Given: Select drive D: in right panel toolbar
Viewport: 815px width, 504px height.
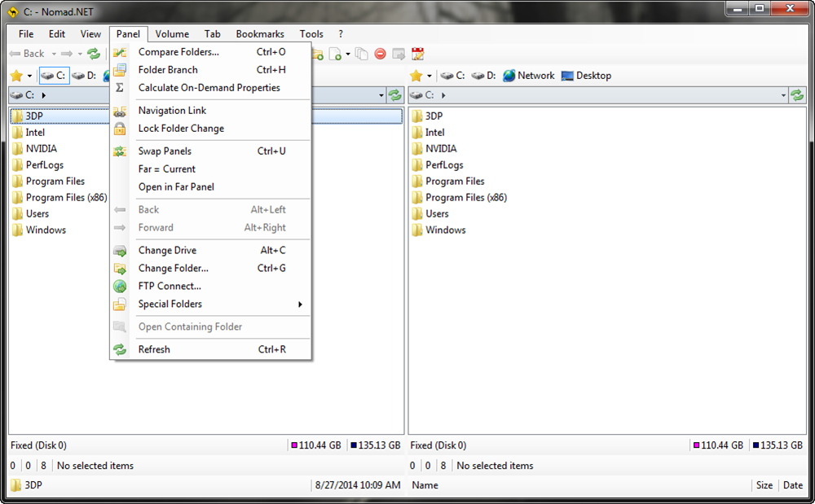Looking at the screenshot, I should click(x=484, y=76).
